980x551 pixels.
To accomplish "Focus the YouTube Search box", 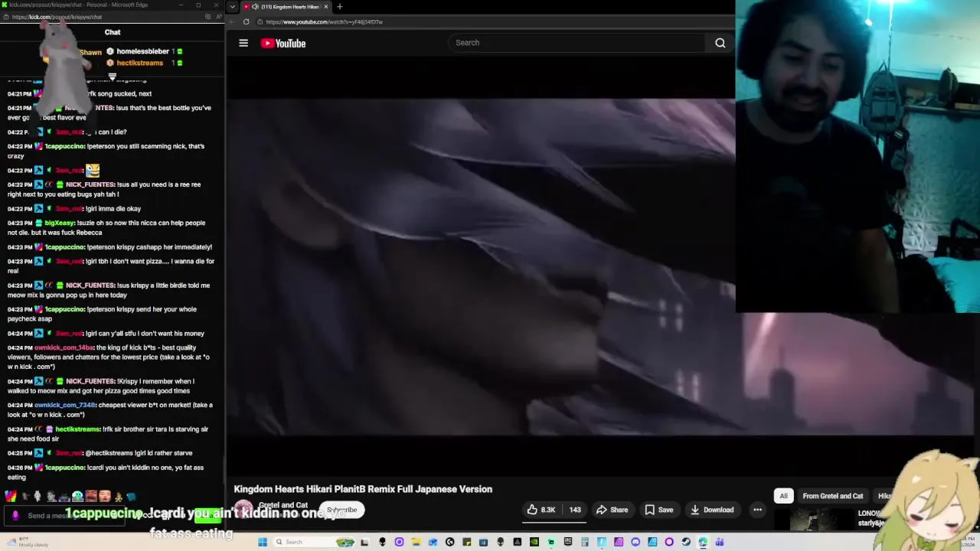I will coord(577,43).
